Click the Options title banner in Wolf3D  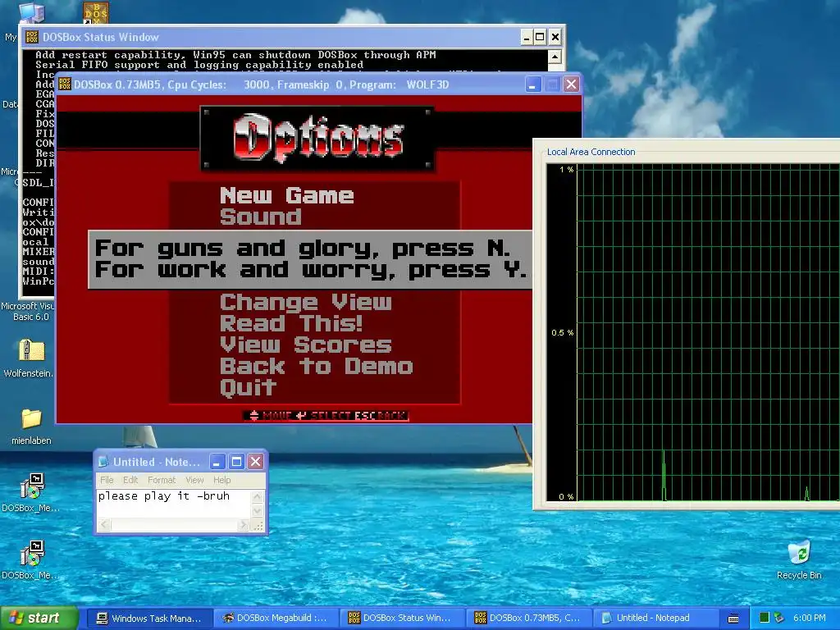point(317,139)
